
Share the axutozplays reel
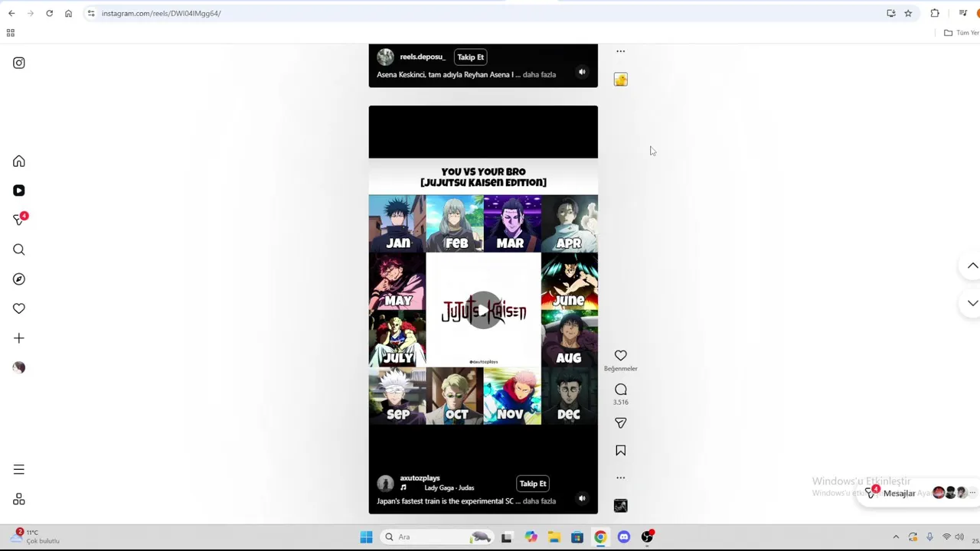tap(621, 423)
